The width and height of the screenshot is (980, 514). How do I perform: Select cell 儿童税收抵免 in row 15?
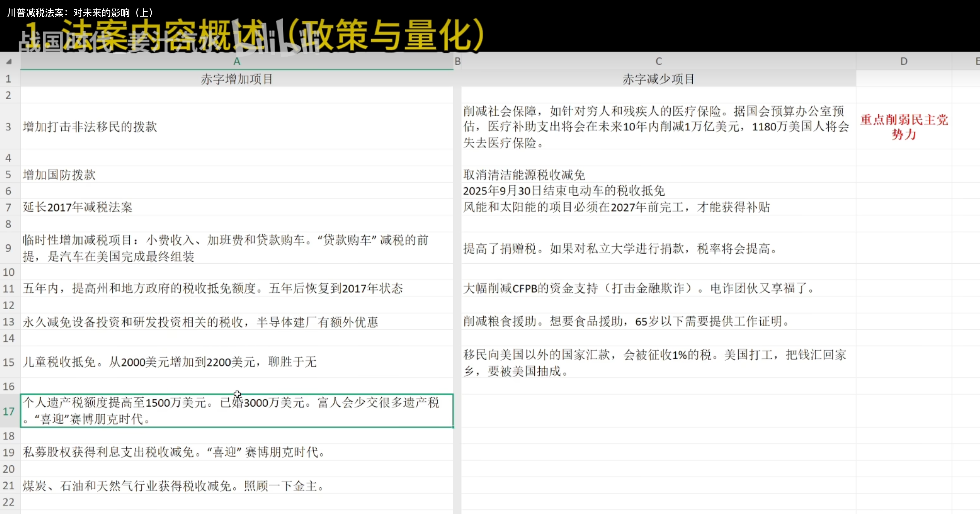click(x=169, y=362)
